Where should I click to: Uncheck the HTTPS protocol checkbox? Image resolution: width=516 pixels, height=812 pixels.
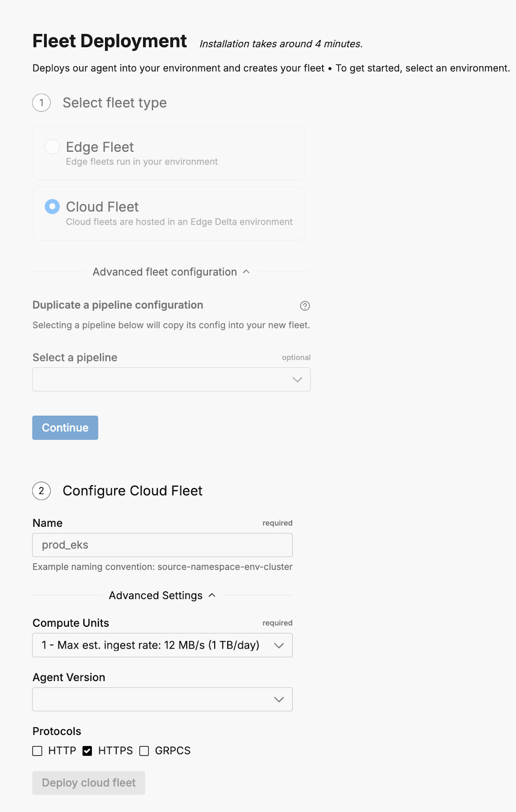coord(87,751)
